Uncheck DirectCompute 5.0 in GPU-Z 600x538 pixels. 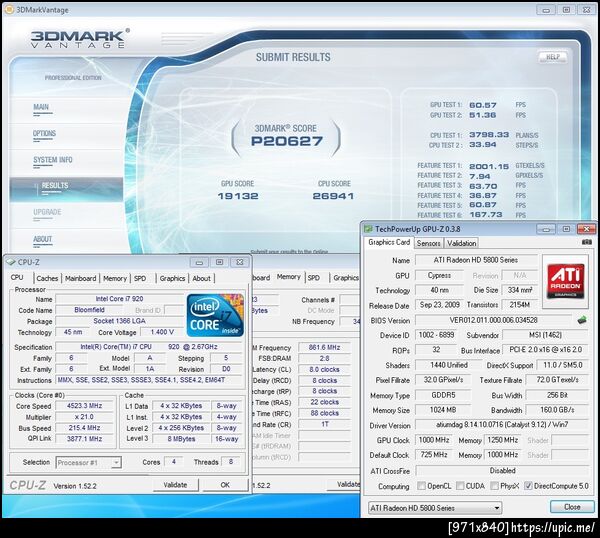coord(528,486)
